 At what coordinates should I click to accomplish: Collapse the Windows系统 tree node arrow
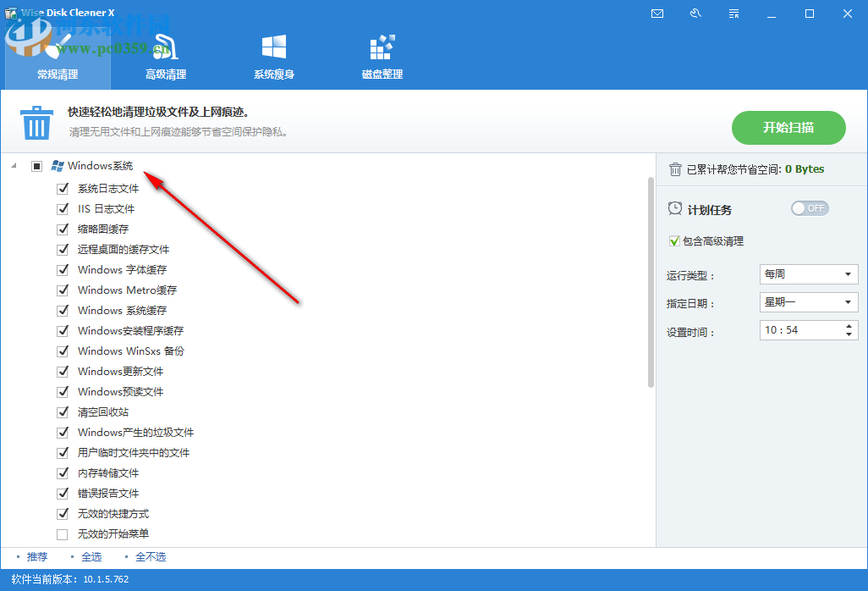coord(14,166)
